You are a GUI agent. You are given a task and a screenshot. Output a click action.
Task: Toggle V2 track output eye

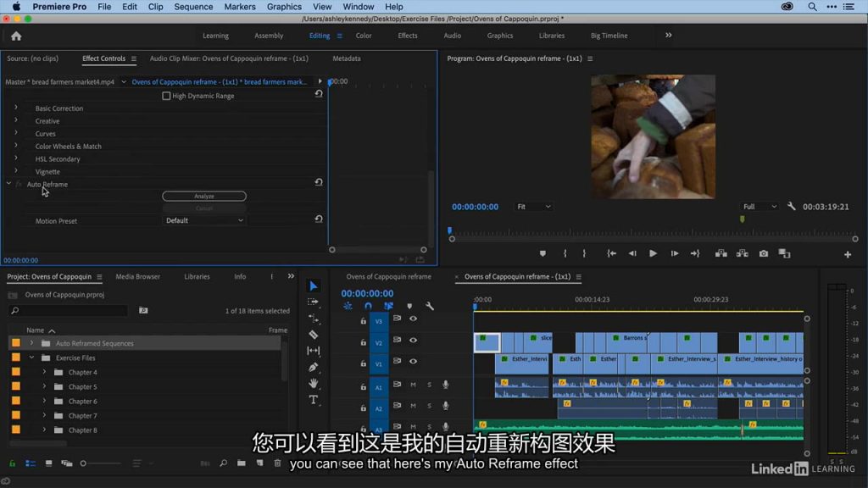[413, 341]
